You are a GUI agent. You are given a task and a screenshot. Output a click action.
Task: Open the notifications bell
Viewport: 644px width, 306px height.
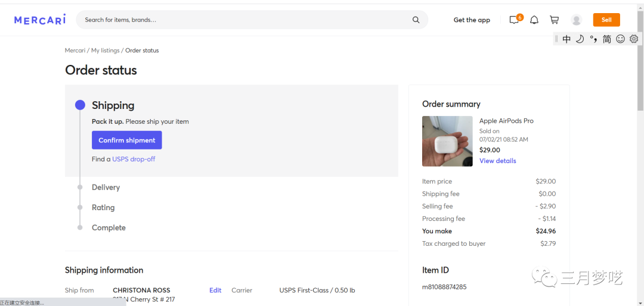534,20
